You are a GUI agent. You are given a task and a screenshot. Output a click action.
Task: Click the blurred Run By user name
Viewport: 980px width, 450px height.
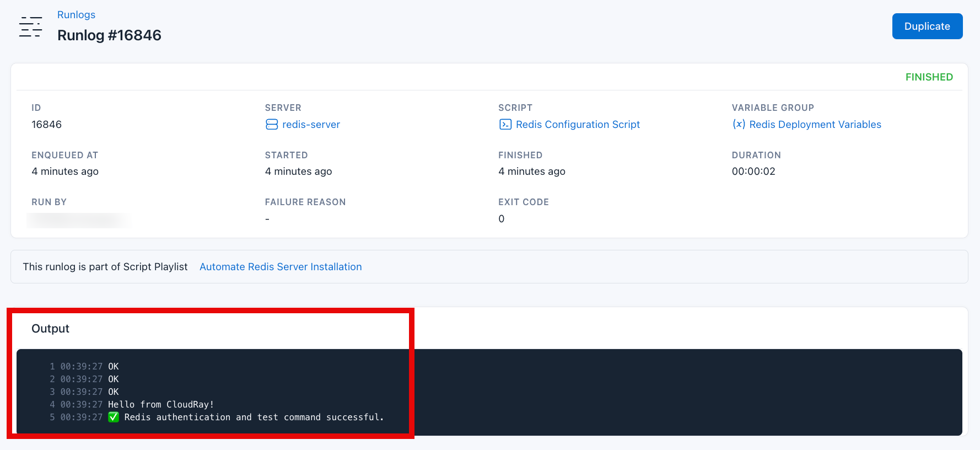pyautogui.click(x=78, y=219)
